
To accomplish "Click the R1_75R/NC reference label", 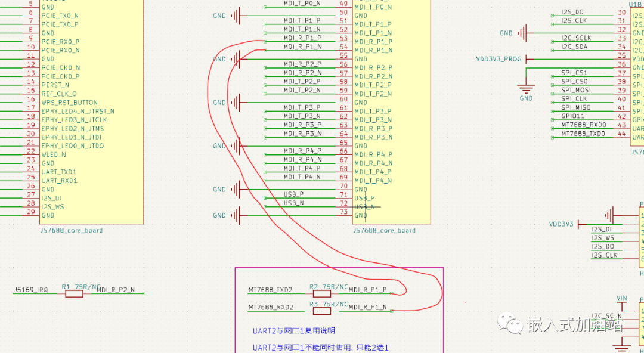I will tap(81, 286).
